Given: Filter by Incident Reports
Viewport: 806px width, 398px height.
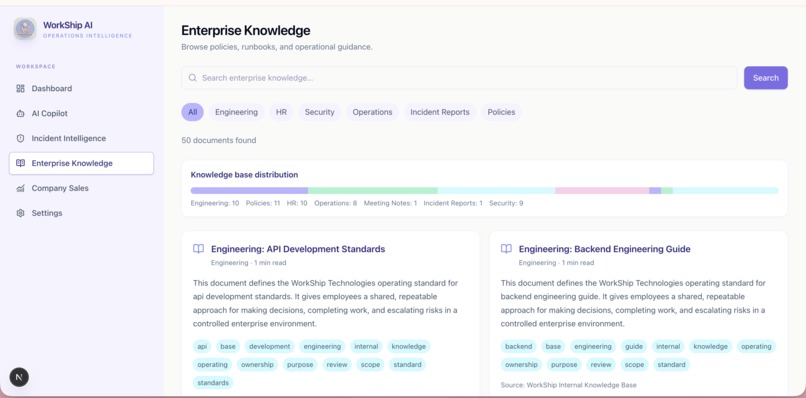Looking at the screenshot, I should (x=439, y=112).
